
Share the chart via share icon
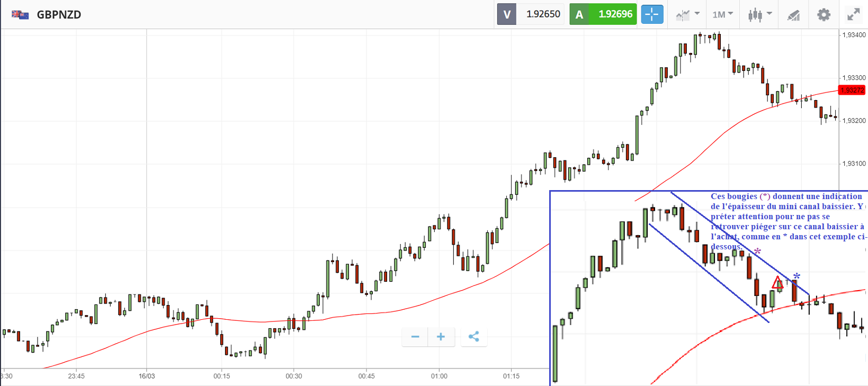(x=474, y=337)
